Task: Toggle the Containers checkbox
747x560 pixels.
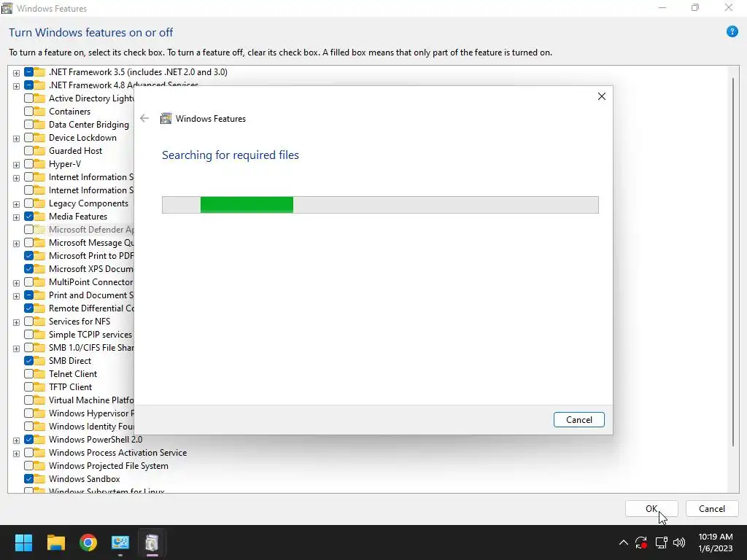Action: click(x=28, y=112)
